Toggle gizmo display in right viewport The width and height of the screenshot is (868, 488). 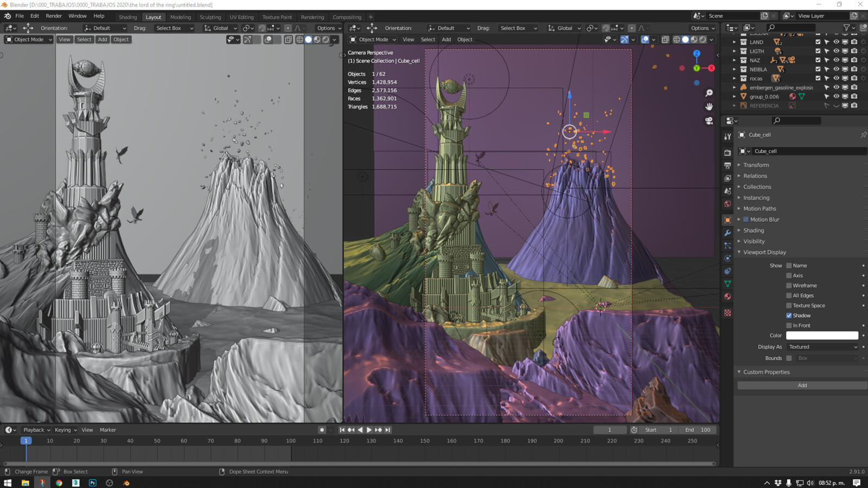624,40
